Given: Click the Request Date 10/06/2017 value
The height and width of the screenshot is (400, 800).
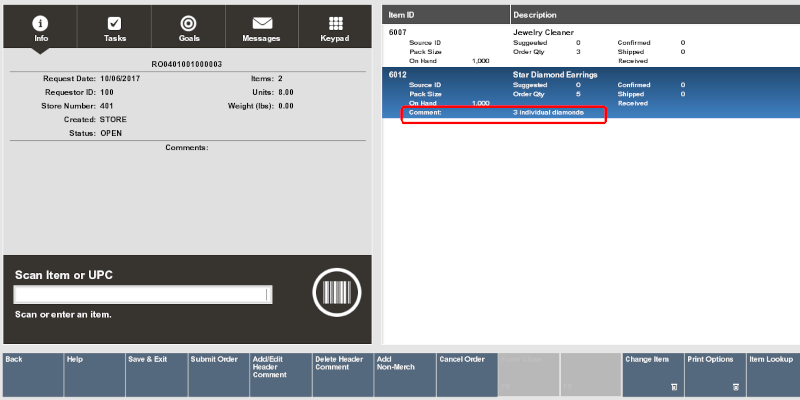Looking at the screenshot, I should (120, 79).
